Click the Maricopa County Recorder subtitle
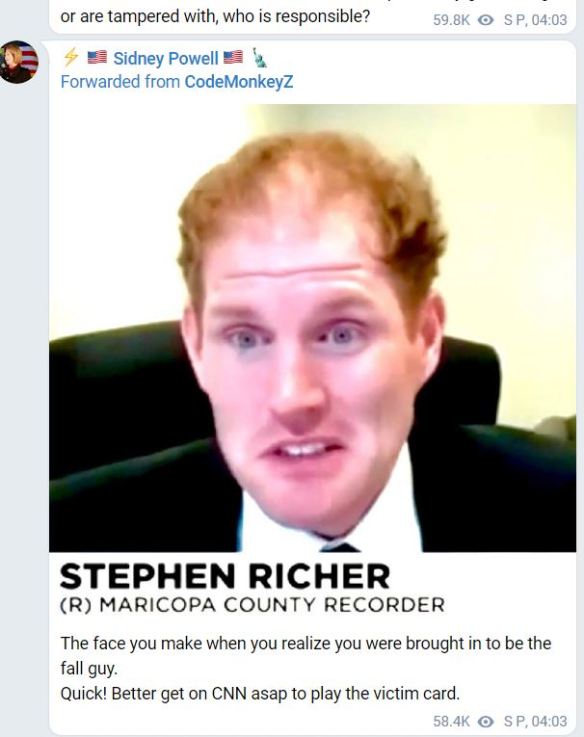The height and width of the screenshot is (737, 584). 252,605
